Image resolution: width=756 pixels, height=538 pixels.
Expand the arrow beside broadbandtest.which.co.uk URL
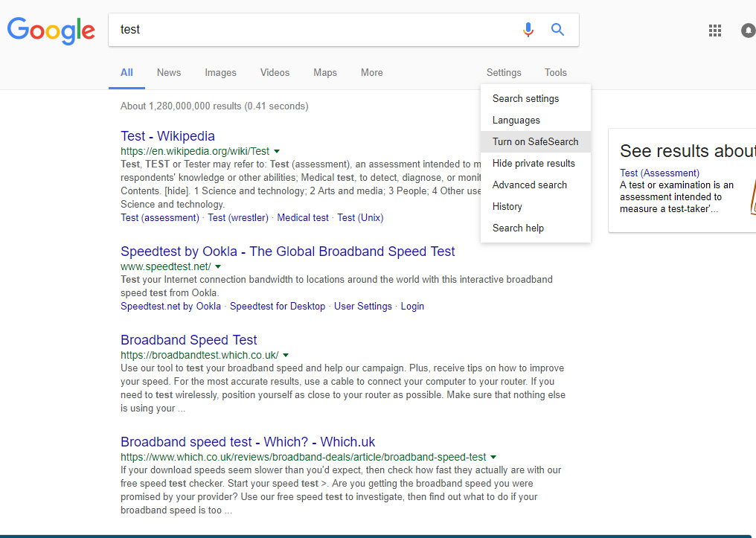point(286,355)
